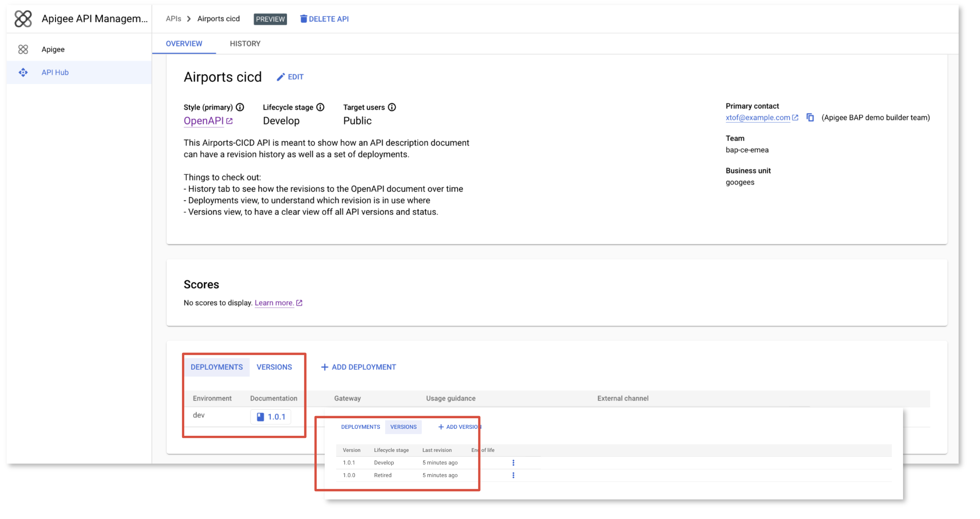Click the plus icon of ADD VERSION

[441, 427]
